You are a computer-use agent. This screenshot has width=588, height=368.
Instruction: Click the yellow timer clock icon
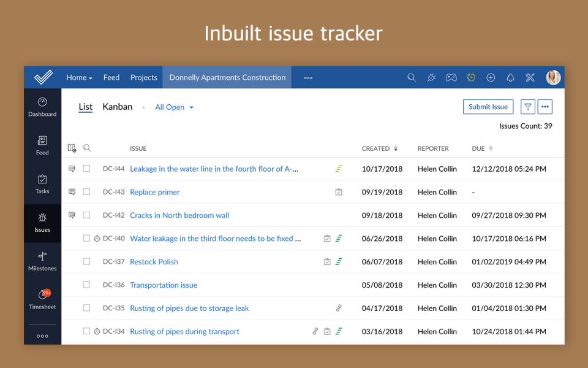[471, 77]
